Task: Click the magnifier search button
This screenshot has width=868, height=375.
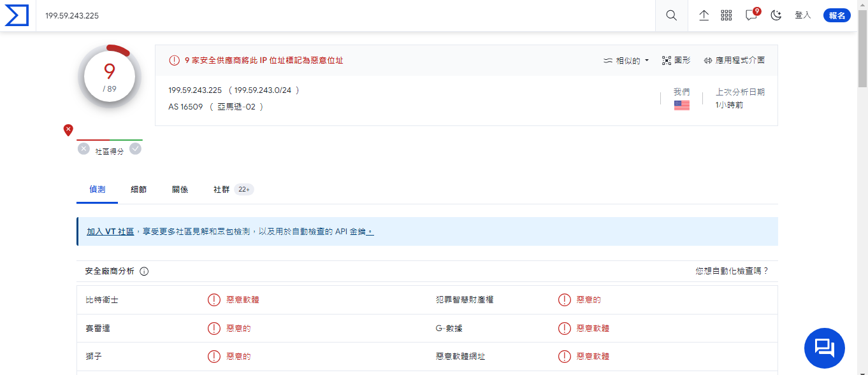Action: tap(671, 15)
